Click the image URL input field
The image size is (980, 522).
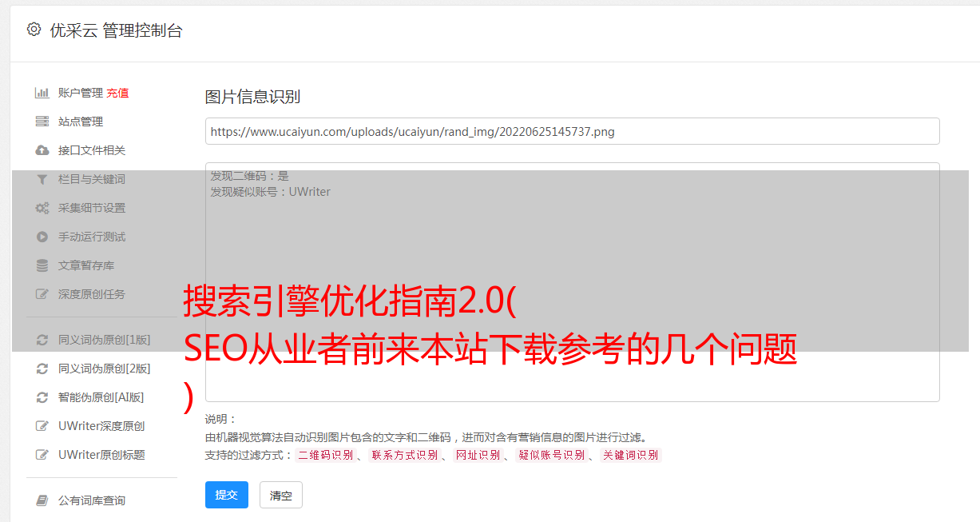[572, 131]
